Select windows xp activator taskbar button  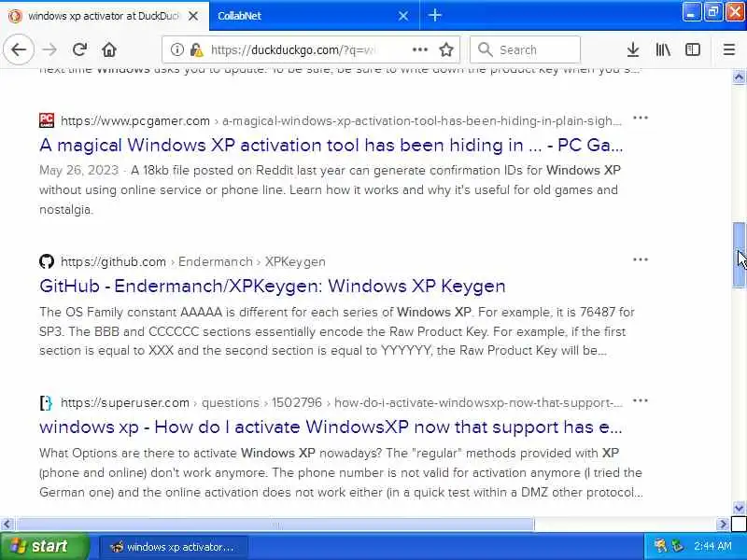174,547
